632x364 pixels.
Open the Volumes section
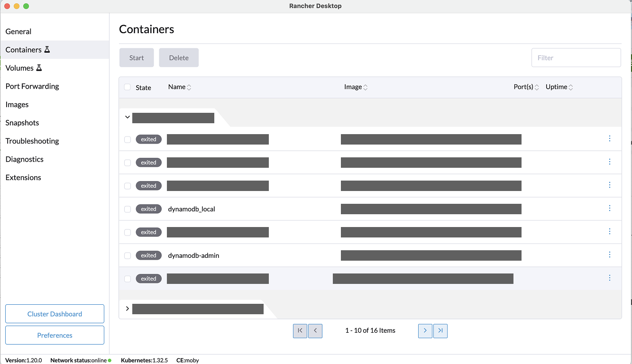tap(55, 68)
